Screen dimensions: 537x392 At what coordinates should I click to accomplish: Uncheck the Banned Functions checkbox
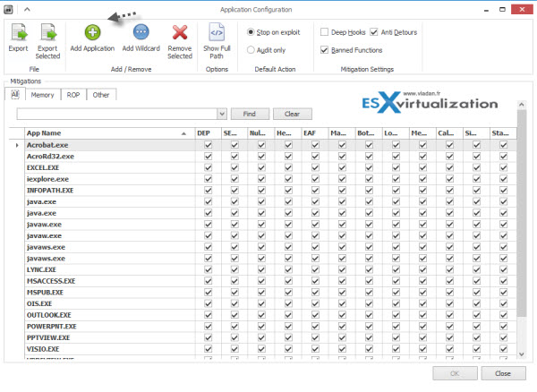325,50
